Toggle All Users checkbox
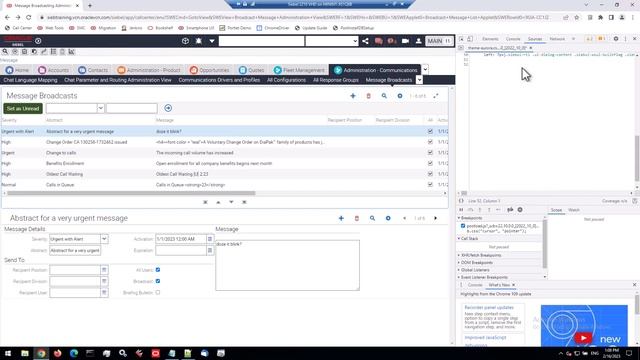Viewport: 640px width, 360px height. 158,270
